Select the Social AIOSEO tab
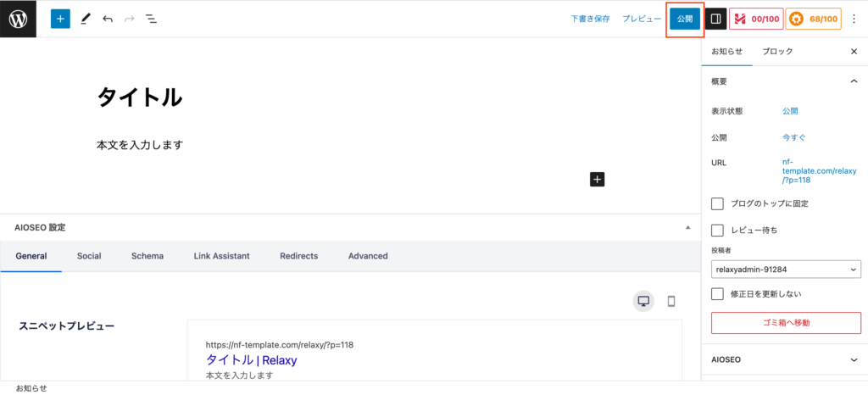 pos(89,256)
